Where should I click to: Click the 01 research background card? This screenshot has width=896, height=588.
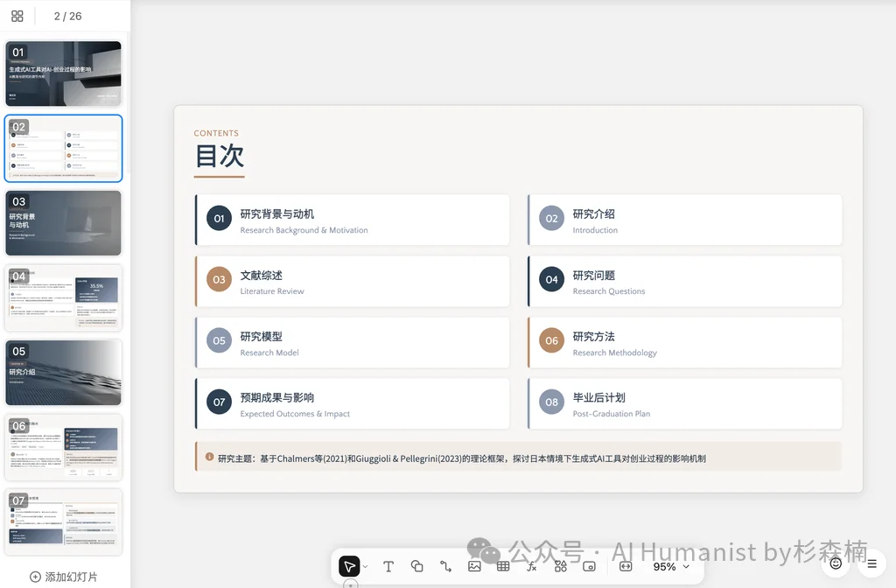(351, 220)
